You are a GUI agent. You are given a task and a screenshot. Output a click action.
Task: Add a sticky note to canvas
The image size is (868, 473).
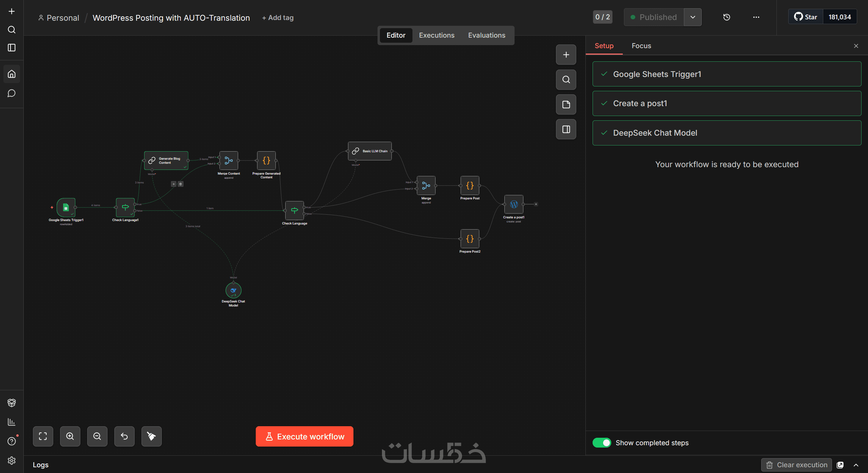tap(566, 104)
